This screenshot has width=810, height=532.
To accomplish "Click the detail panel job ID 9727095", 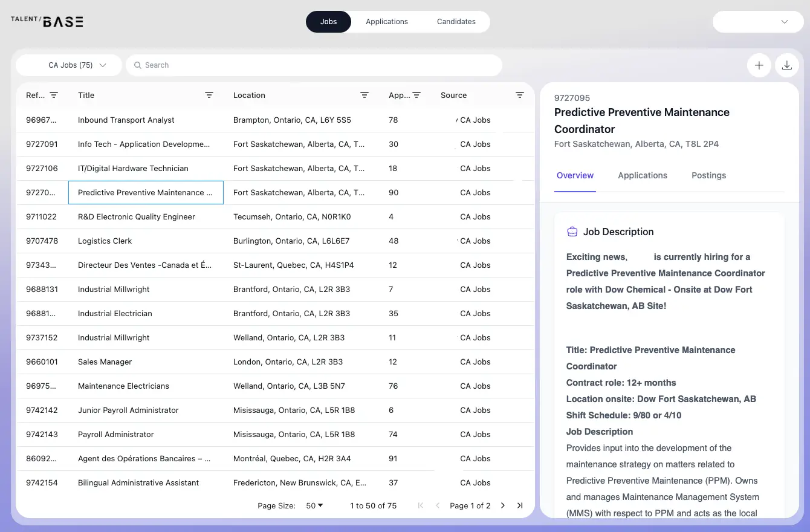I will (x=572, y=98).
